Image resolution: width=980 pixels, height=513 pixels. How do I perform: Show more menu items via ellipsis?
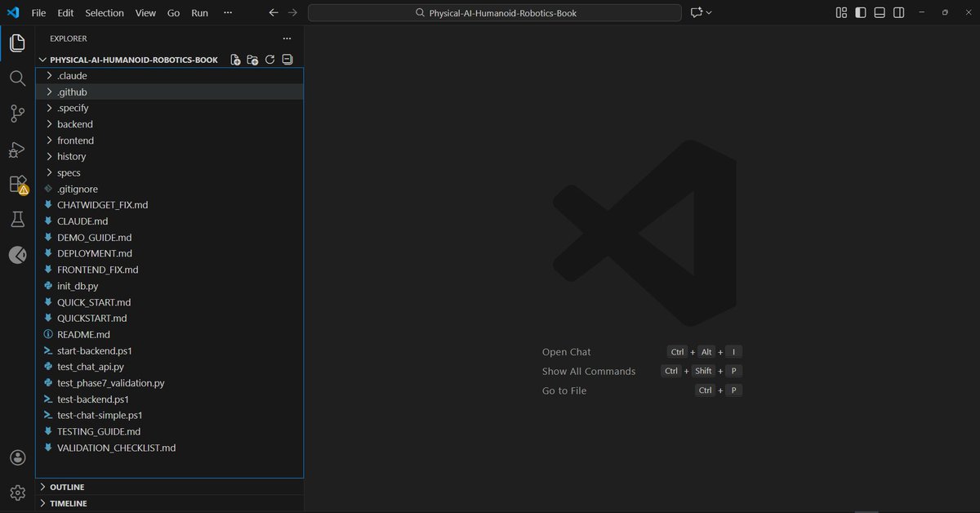pyautogui.click(x=228, y=13)
